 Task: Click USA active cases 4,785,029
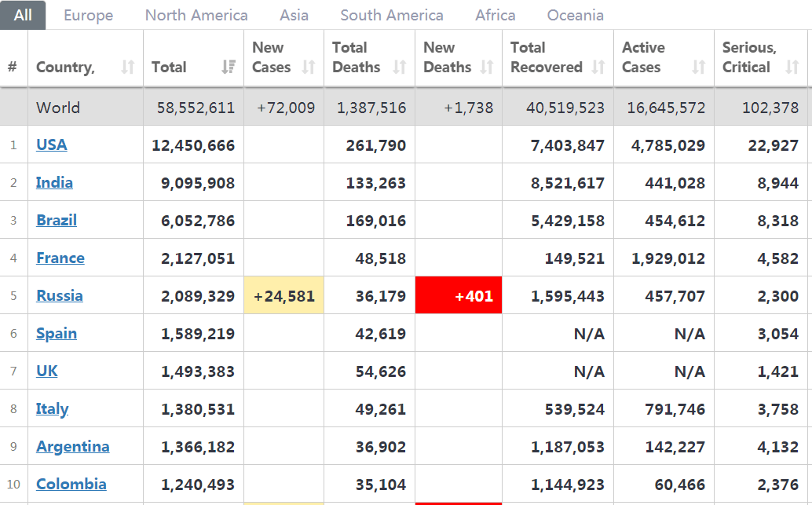coord(668,145)
